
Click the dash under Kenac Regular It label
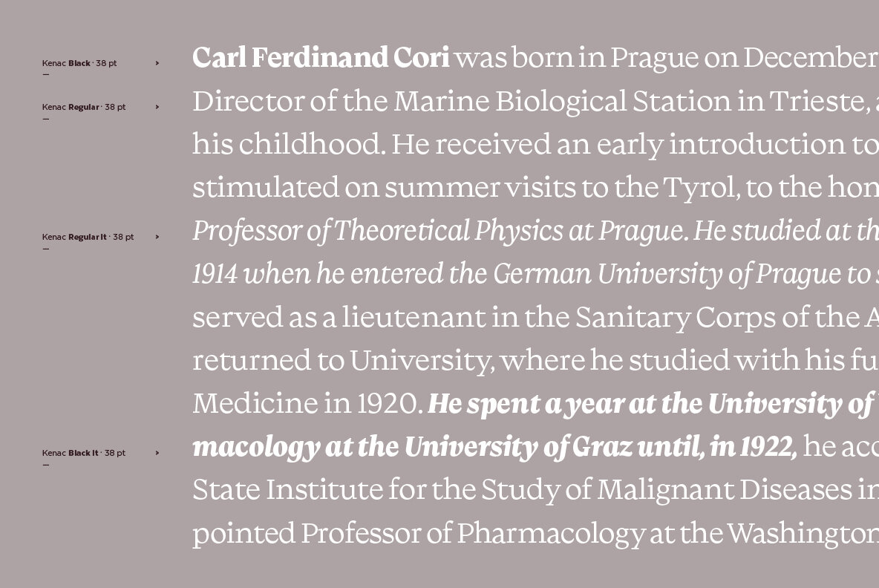[46, 249]
